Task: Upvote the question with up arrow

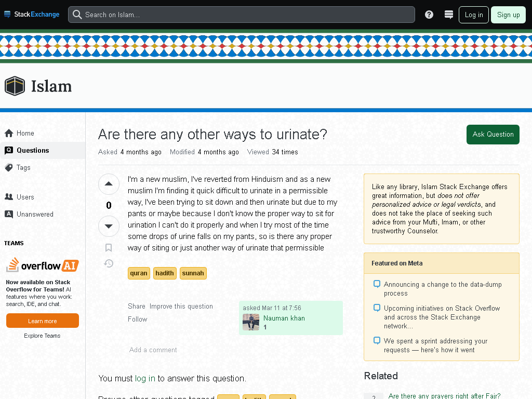Action: pos(109,184)
